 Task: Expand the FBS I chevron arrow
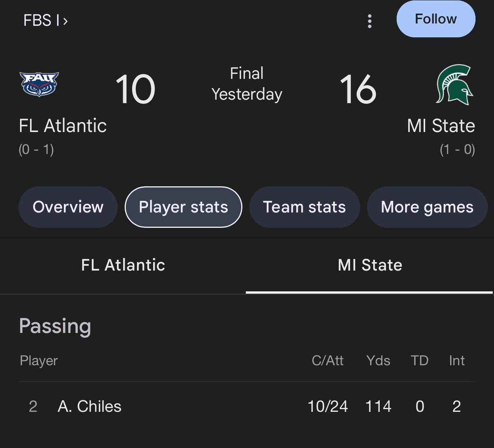(65, 21)
